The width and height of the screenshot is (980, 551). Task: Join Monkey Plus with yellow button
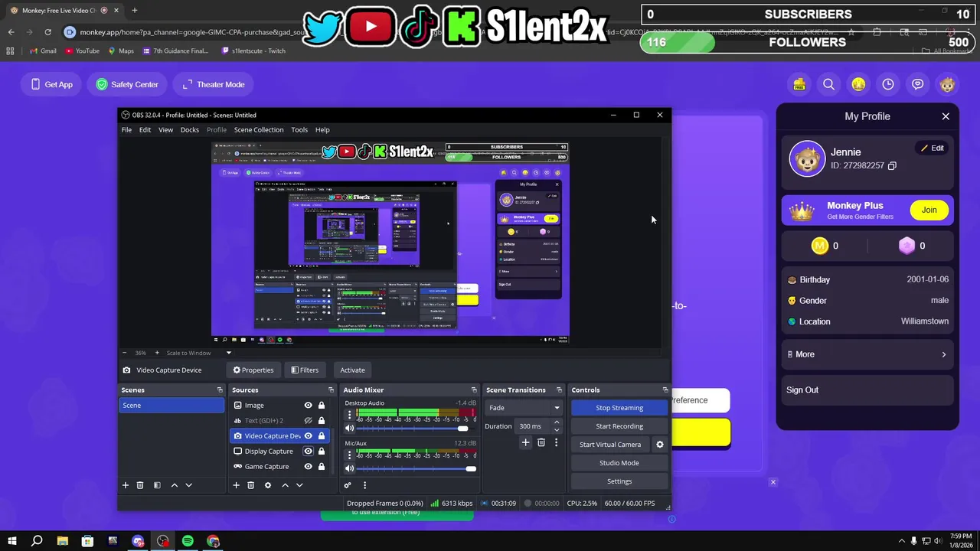(x=929, y=210)
